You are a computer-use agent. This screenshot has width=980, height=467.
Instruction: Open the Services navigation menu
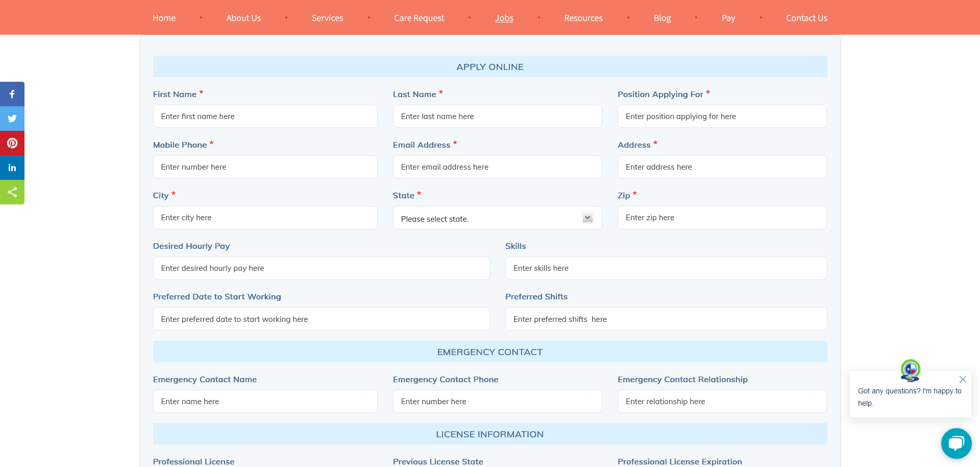[x=327, y=18]
